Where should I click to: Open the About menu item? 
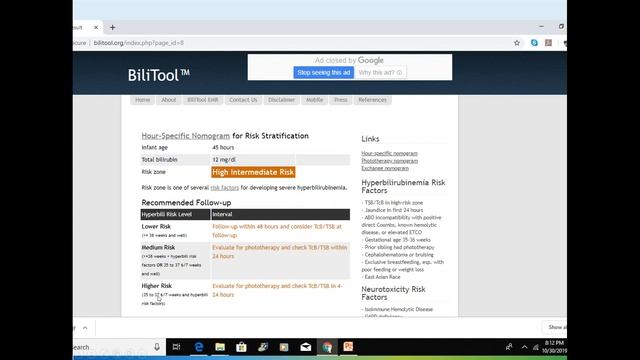point(169,100)
